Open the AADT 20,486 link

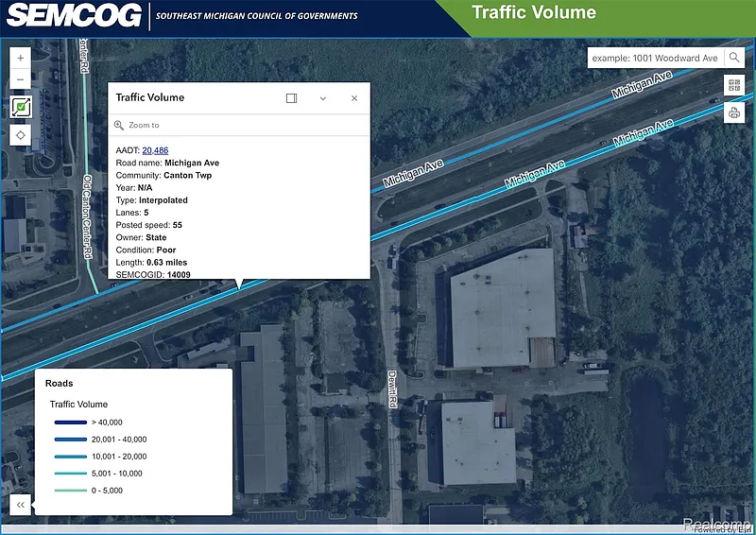tap(155, 150)
